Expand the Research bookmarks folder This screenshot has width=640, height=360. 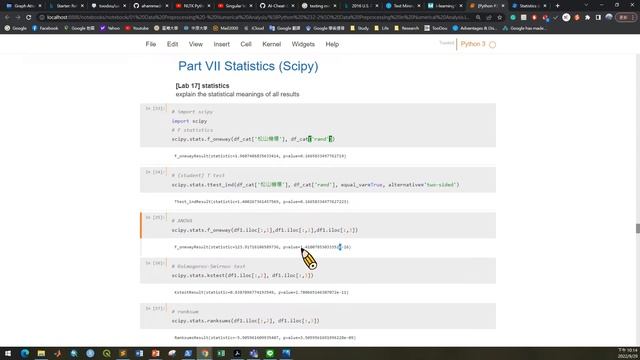tap(407, 28)
